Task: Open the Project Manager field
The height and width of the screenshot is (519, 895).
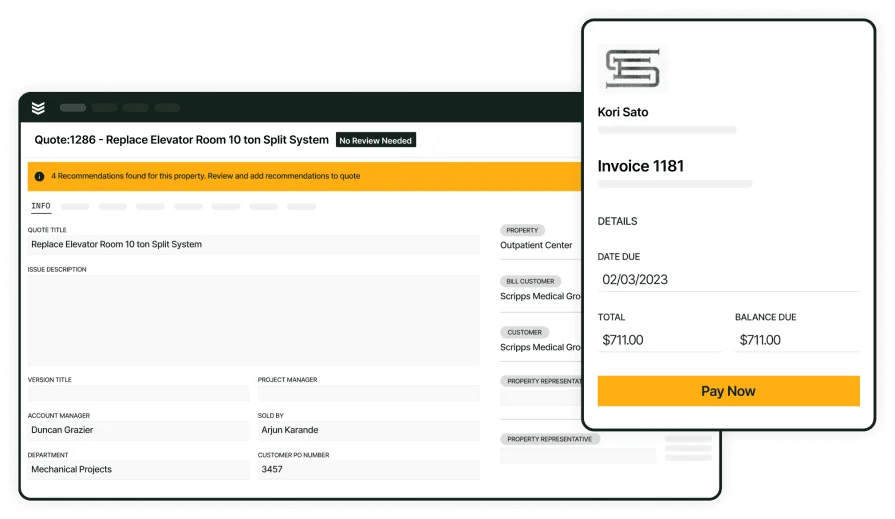Action: (368, 394)
